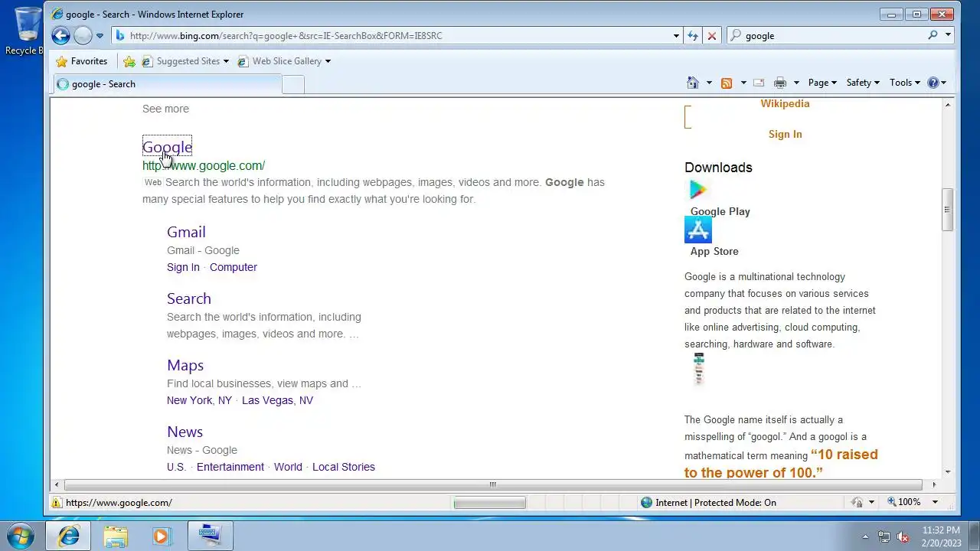Click the Refresh button in the address bar

693,35
